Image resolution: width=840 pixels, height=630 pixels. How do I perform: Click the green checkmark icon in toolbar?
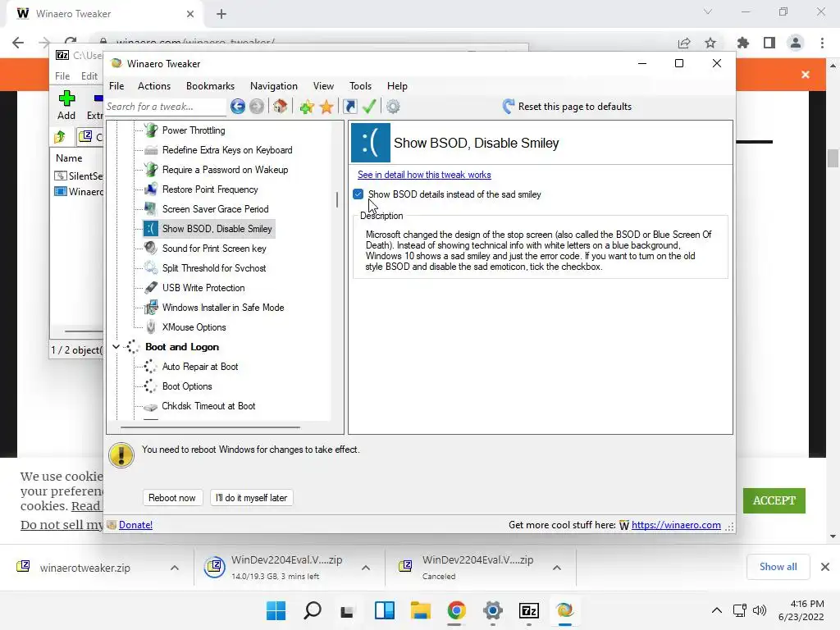click(369, 106)
